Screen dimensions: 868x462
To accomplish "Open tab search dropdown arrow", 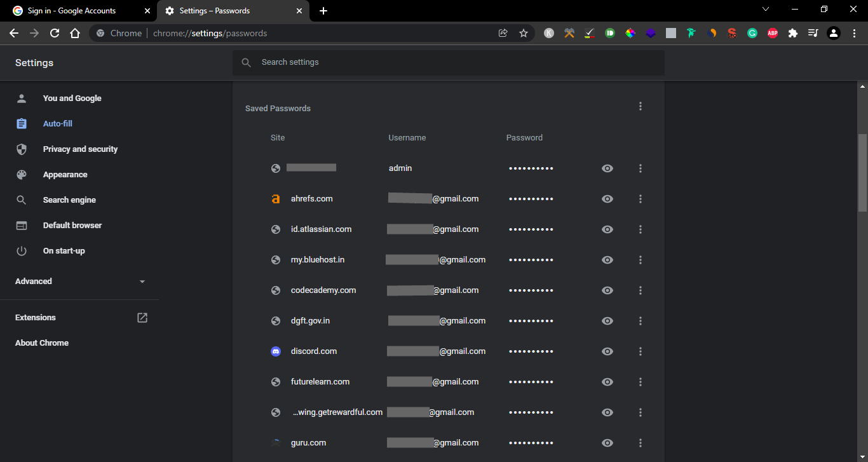I will 766,10.
